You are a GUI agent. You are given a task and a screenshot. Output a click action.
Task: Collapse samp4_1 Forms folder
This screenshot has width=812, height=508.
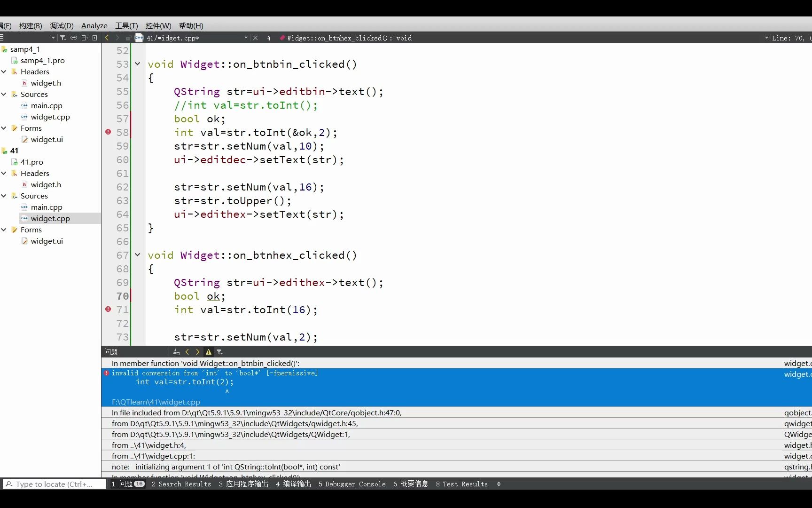click(x=4, y=128)
